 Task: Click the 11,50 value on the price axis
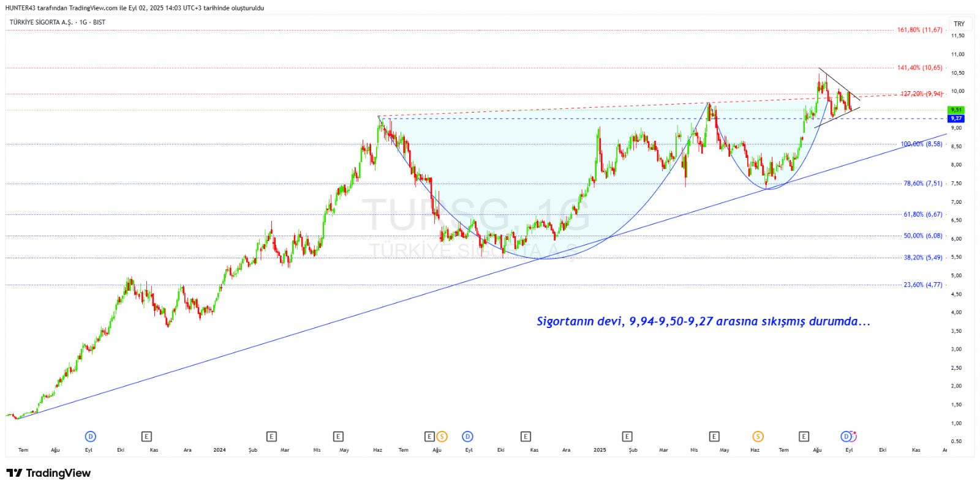point(957,35)
